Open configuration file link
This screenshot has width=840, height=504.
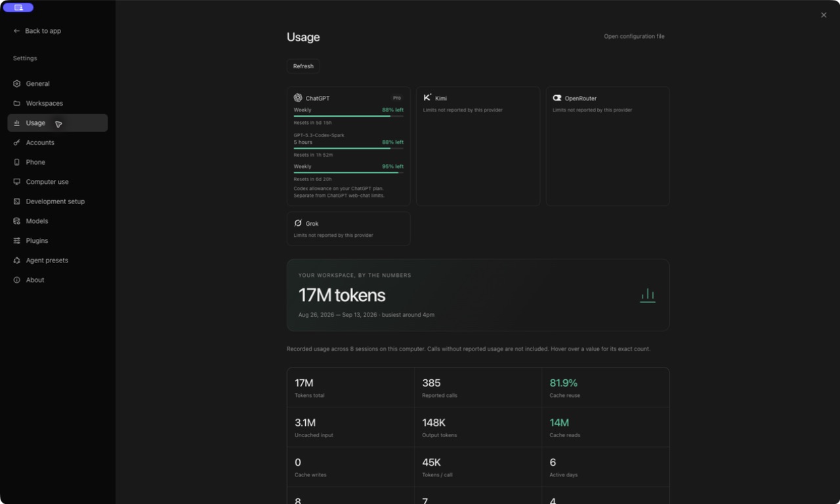[x=634, y=37]
